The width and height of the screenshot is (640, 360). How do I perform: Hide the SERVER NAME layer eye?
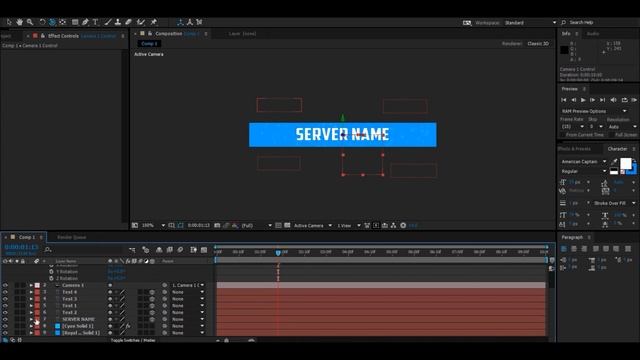coord(5,319)
